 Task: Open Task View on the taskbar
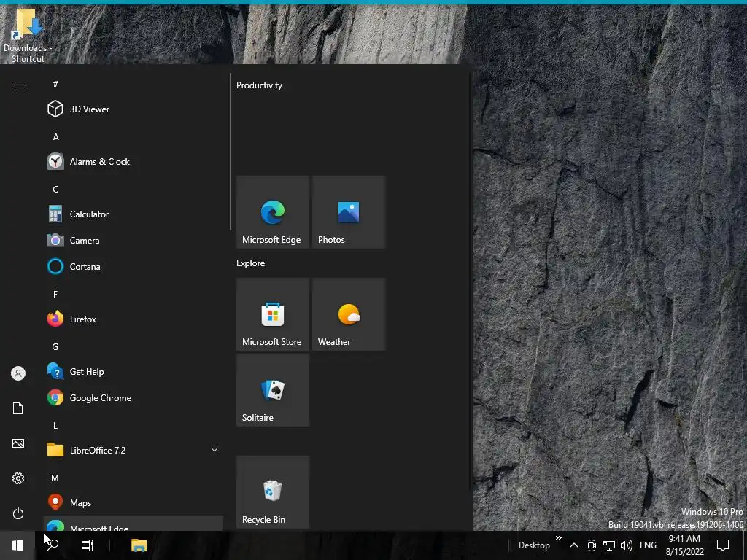coord(88,545)
